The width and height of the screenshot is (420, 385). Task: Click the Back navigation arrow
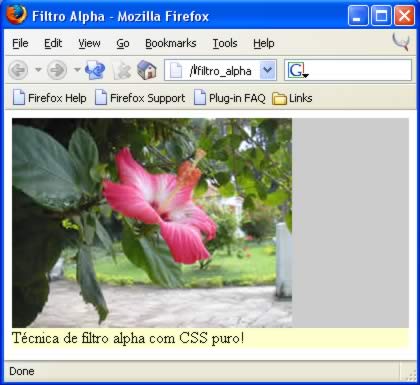pos(18,70)
